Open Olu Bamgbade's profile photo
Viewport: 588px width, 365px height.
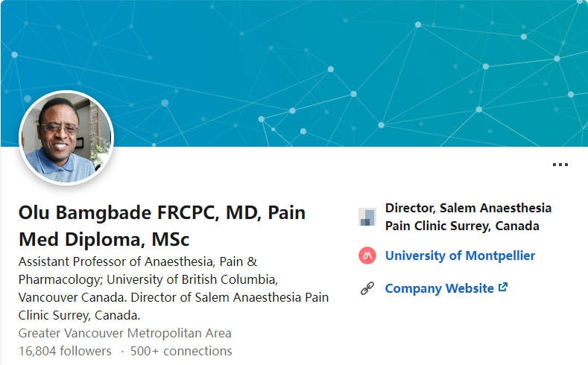click(x=66, y=138)
